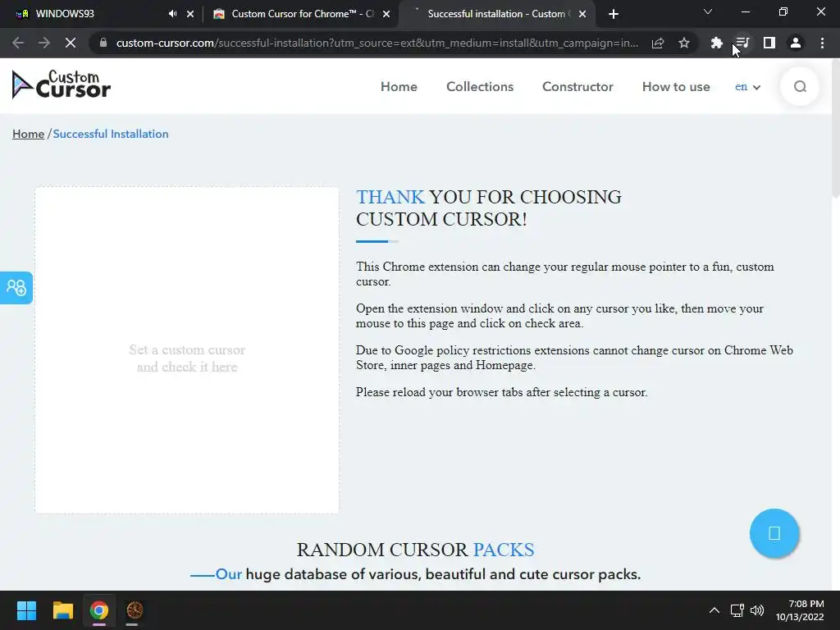840x630 pixels.
Task: Open the new tab plus button
Action: (614, 14)
